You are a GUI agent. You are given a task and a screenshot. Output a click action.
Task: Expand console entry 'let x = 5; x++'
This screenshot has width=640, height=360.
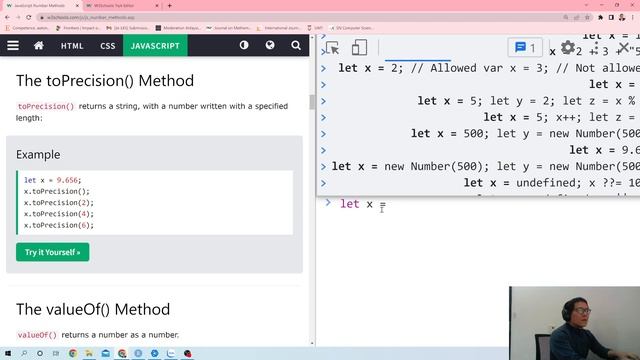coord(324,118)
